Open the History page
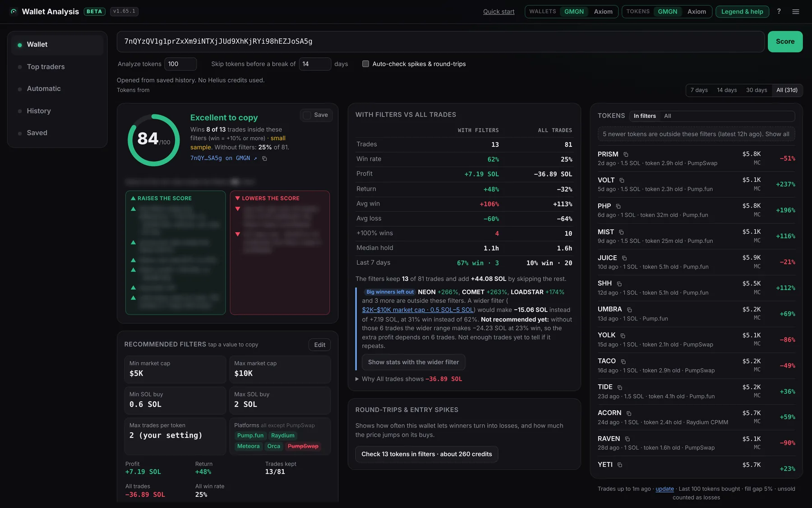The image size is (812, 508). tap(57, 111)
